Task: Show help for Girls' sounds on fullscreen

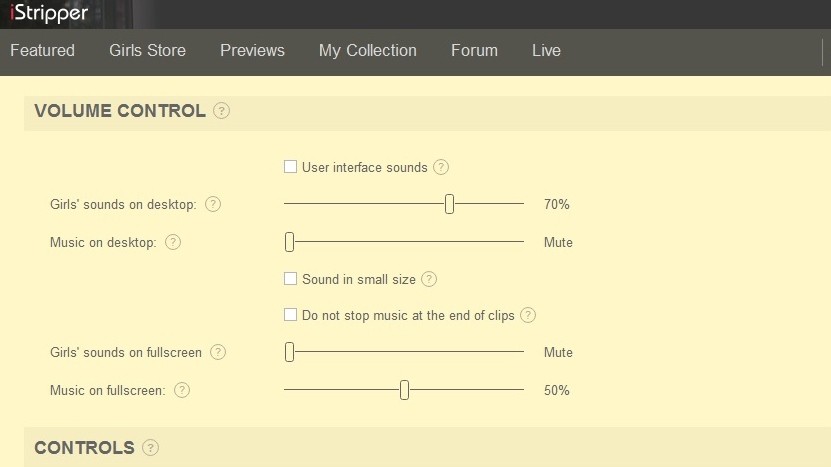Action: pyautogui.click(x=218, y=352)
